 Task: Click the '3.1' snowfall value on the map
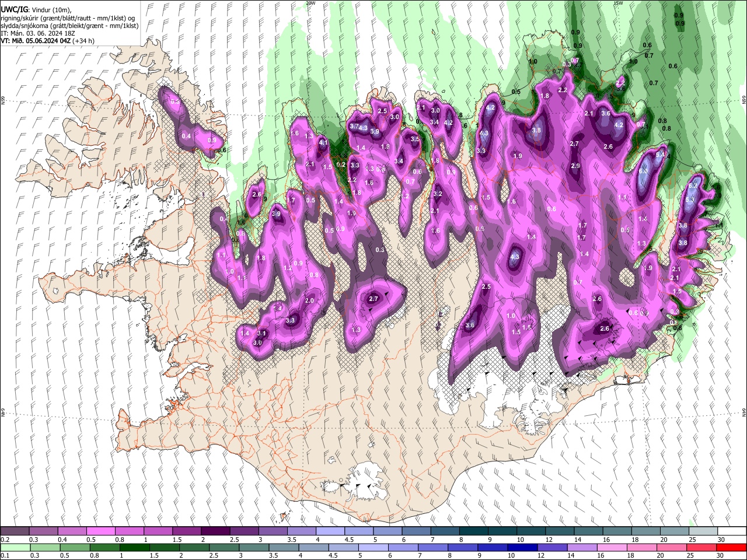click(261, 334)
